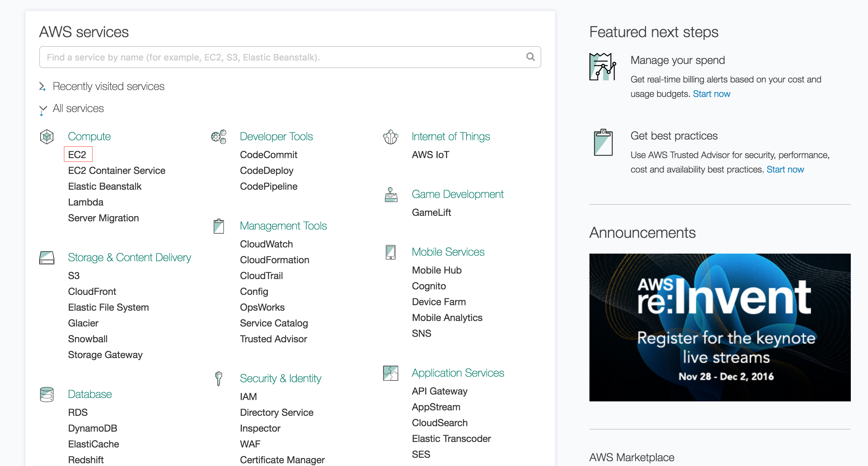Click the Storage & Content Delivery drive icon

tap(47, 258)
